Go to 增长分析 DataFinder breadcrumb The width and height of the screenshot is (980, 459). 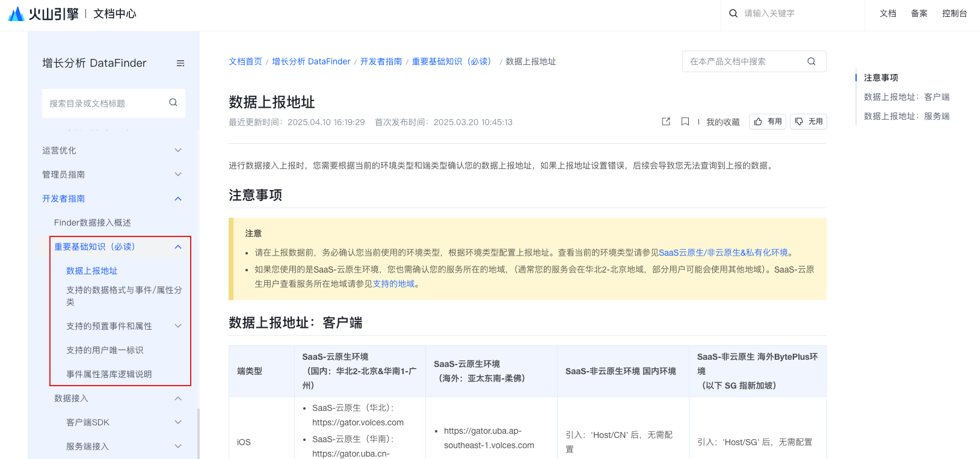tap(311, 61)
